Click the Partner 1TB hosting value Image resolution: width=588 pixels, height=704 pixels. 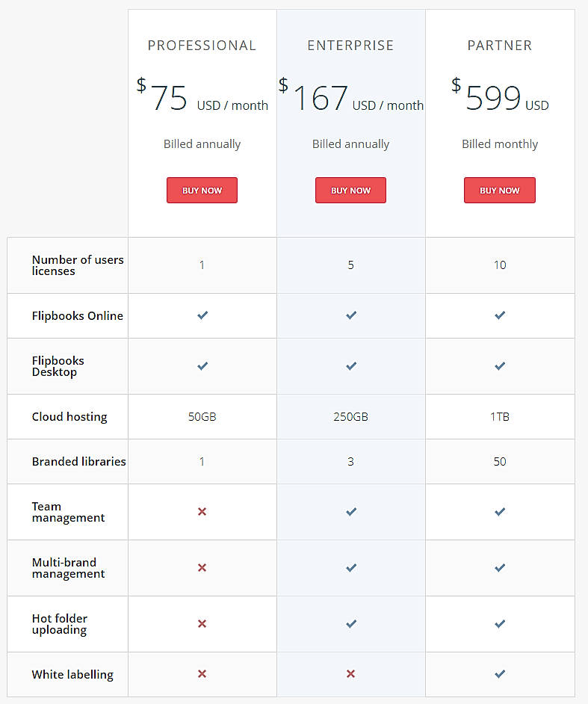pyautogui.click(x=500, y=417)
